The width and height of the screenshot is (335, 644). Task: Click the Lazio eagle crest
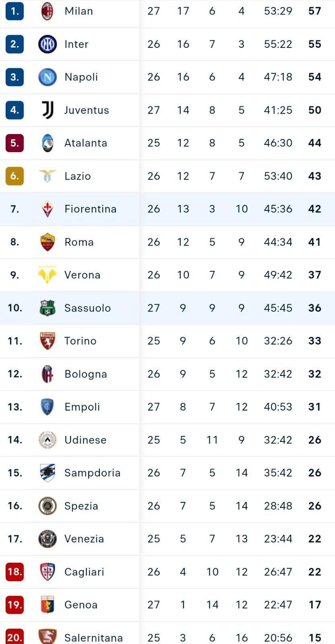[47, 176]
